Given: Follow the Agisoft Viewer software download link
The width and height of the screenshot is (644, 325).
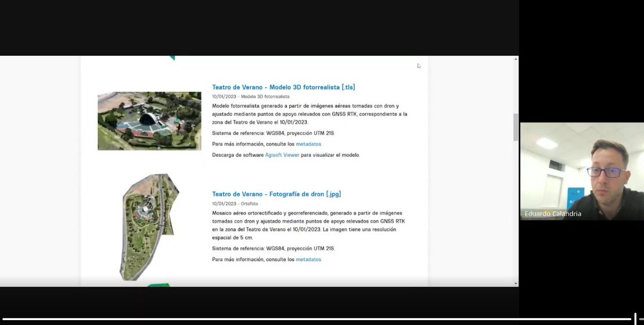Looking at the screenshot, I should pyautogui.click(x=282, y=155).
